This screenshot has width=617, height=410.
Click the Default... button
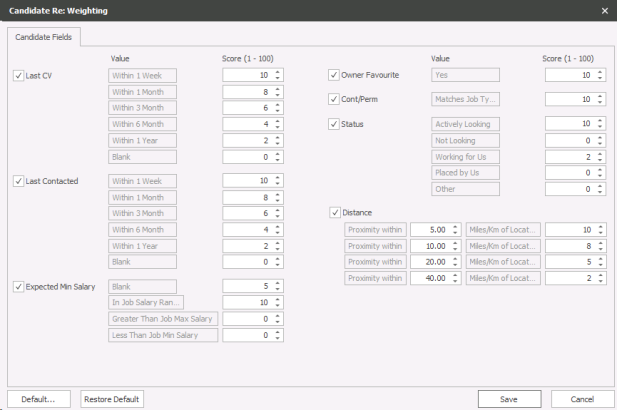pos(41,399)
